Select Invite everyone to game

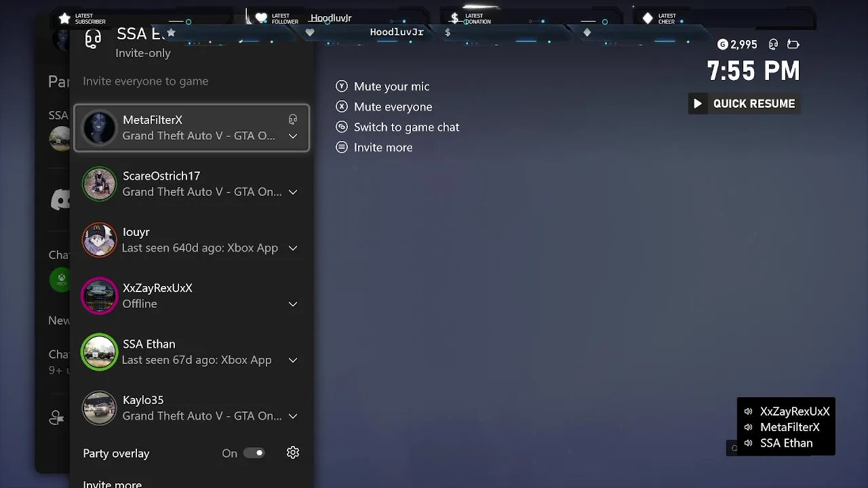(145, 81)
